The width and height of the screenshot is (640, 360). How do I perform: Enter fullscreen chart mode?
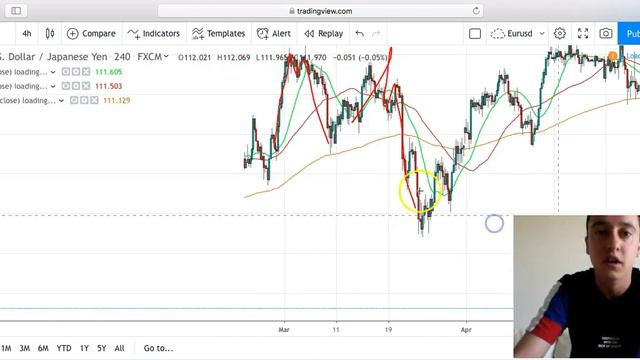pos(583,33)
